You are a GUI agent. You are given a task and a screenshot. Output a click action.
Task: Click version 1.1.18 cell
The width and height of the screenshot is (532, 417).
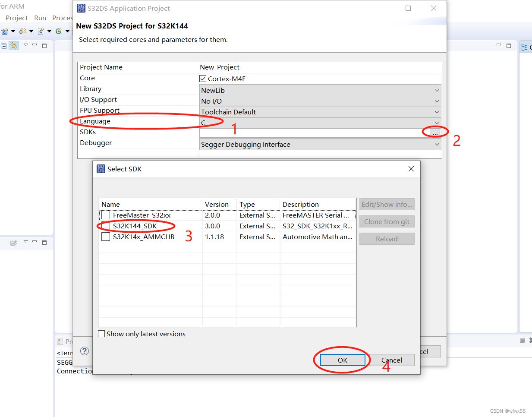(x=220, y=237)
